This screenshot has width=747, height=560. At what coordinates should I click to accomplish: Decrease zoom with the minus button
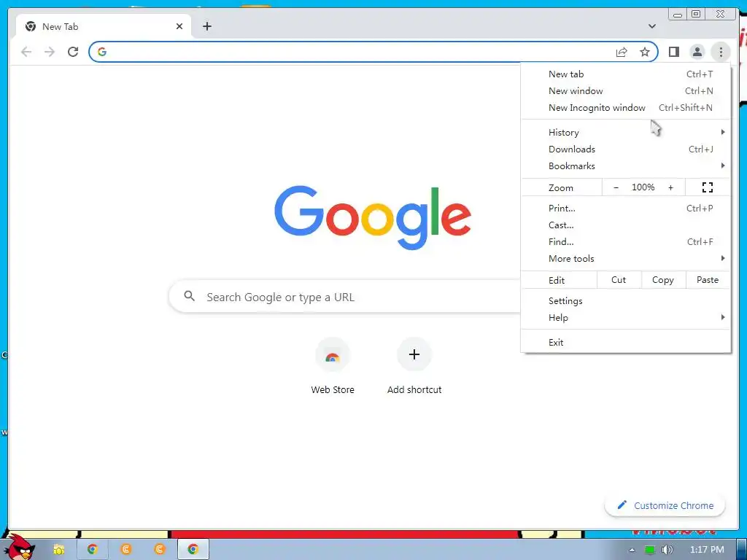coord(616,187)
